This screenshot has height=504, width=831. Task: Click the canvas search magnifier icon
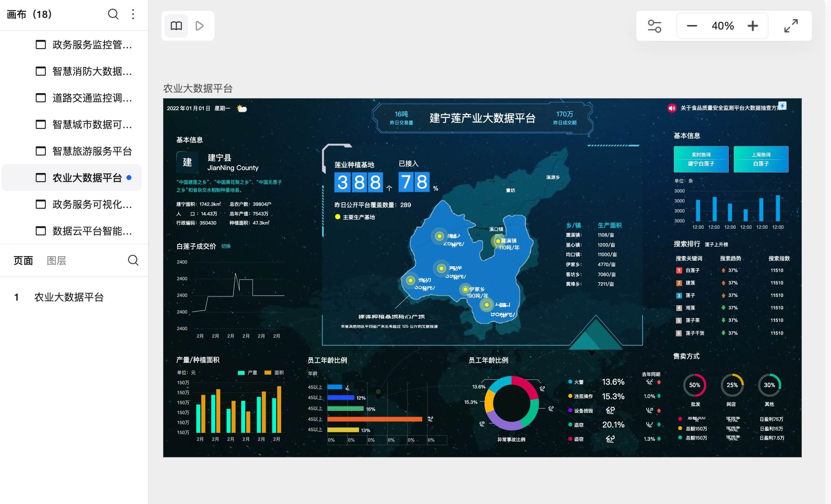click(113, 14)
